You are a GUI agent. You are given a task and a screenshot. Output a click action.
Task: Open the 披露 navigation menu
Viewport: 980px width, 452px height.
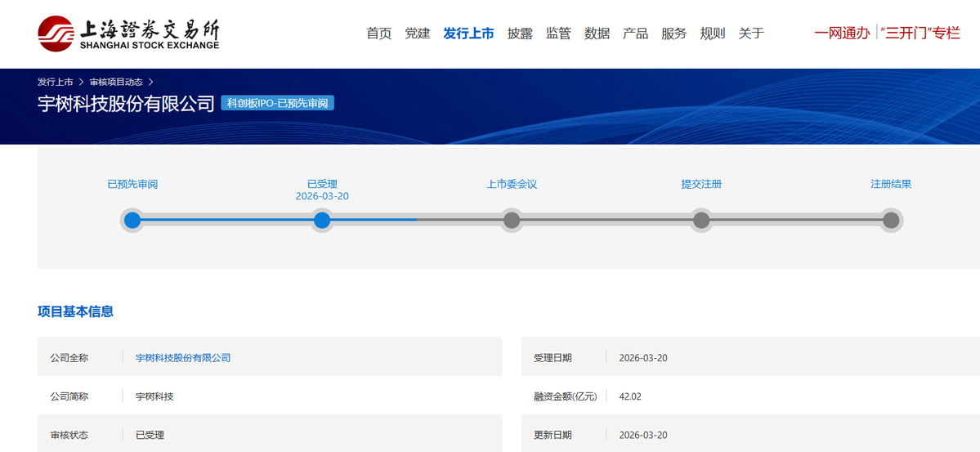(x=520, y=34)
